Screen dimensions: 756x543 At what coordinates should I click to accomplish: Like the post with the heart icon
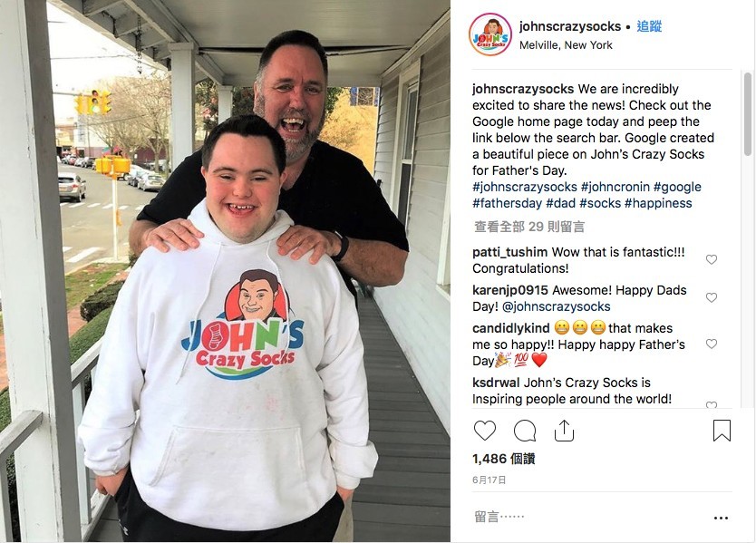485,431
